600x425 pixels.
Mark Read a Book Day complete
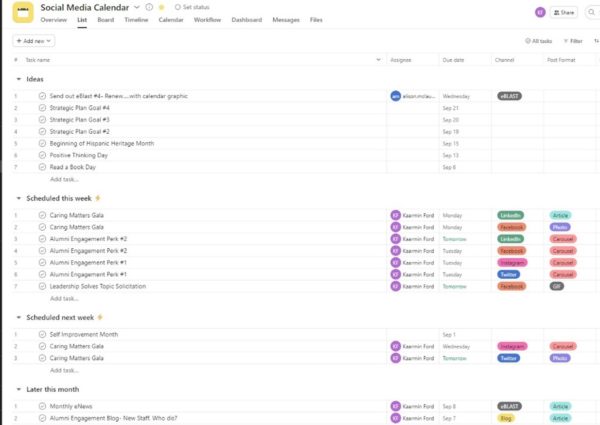pos(42,167)
